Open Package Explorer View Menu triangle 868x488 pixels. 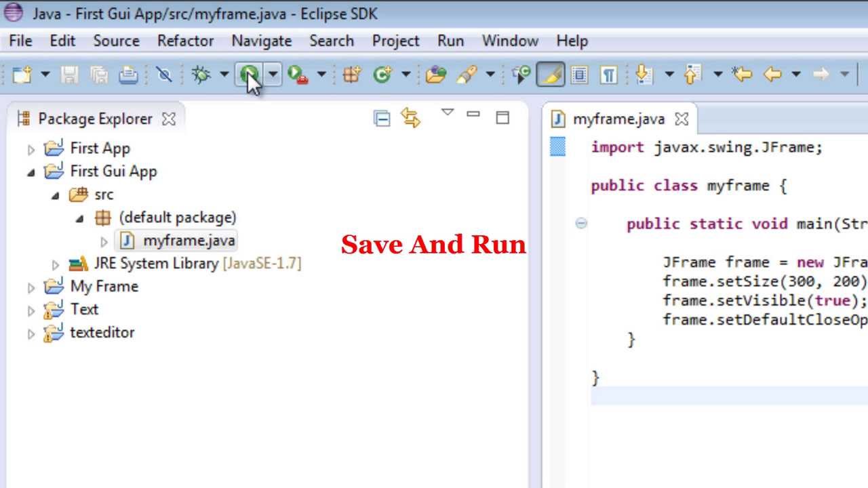pyautogui.click(x=447, y=113)
